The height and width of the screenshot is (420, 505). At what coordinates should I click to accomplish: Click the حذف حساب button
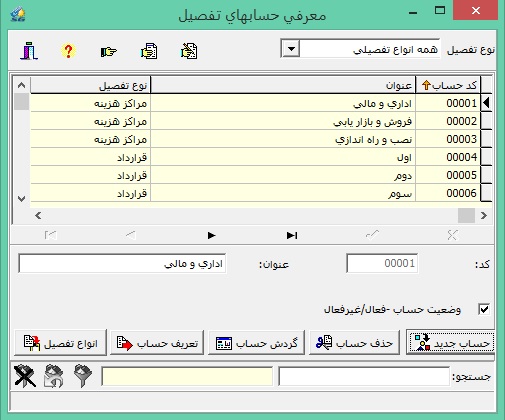(354, 343)
